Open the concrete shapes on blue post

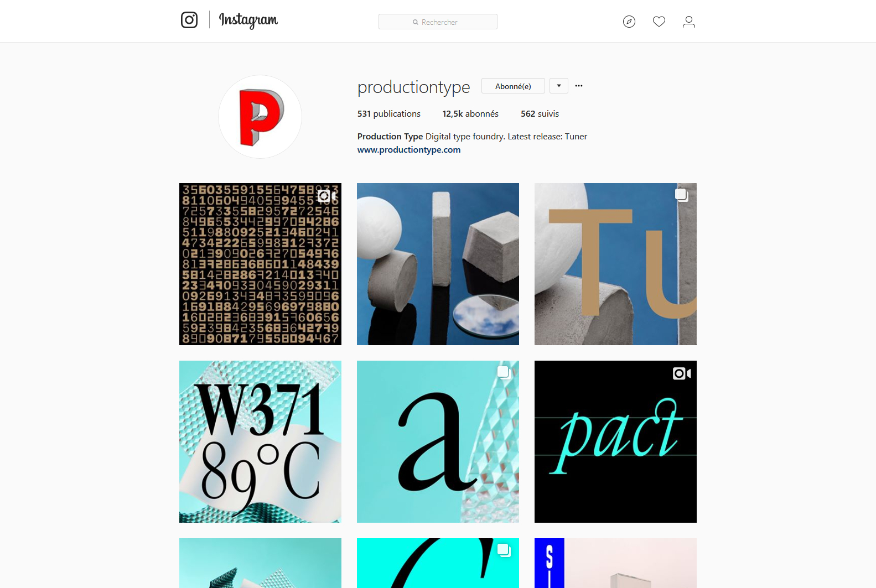(438, 264)
